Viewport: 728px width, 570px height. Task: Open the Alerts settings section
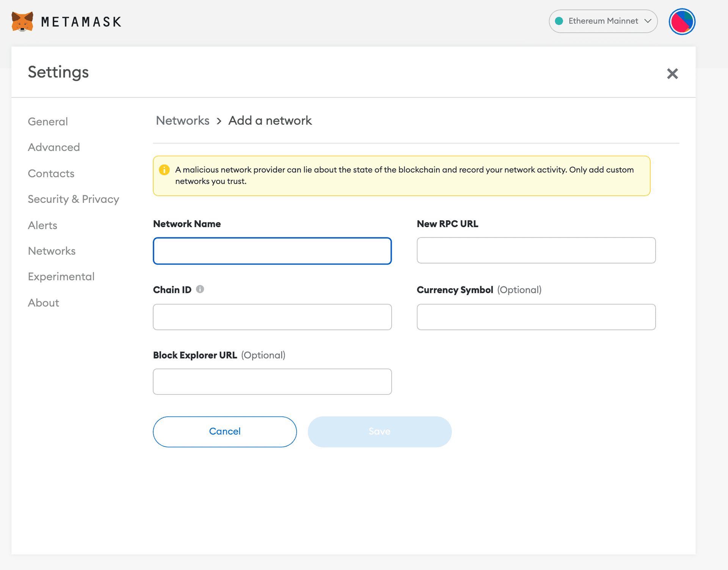42,225
